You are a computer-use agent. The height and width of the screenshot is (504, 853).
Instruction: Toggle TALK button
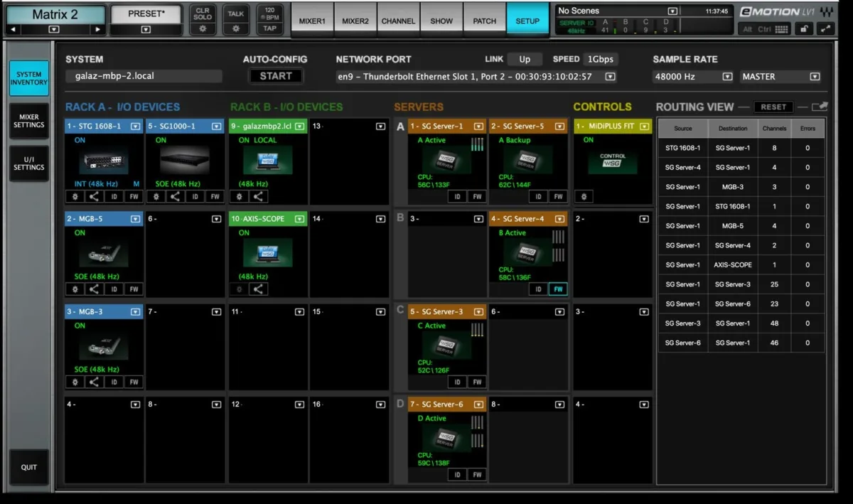coord(235,14)
